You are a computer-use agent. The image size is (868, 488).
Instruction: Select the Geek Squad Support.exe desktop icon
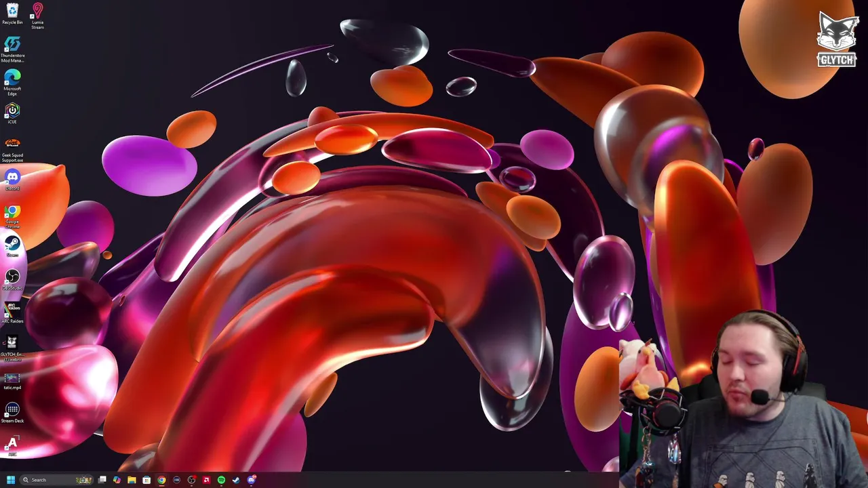[12, 149]
